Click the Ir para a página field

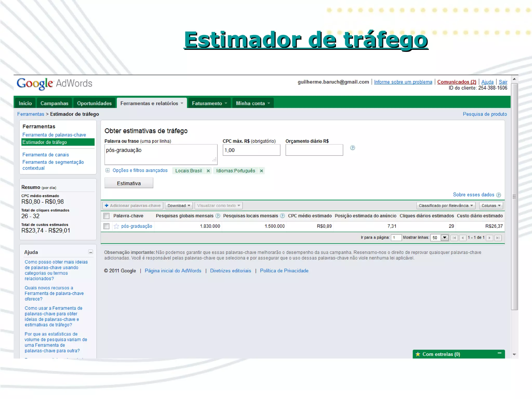coord(396,238)
